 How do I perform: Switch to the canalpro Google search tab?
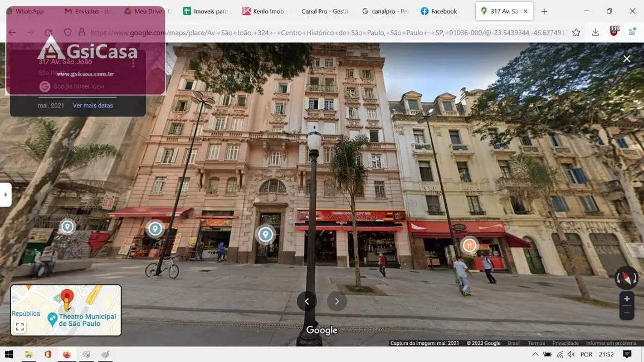click(x=385, y=11)
